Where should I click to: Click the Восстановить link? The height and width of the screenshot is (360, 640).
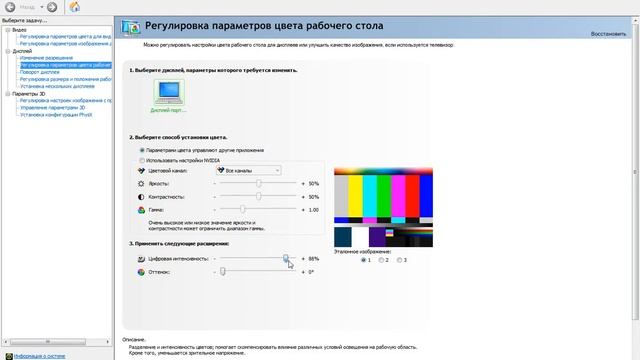tap(608, 34)
